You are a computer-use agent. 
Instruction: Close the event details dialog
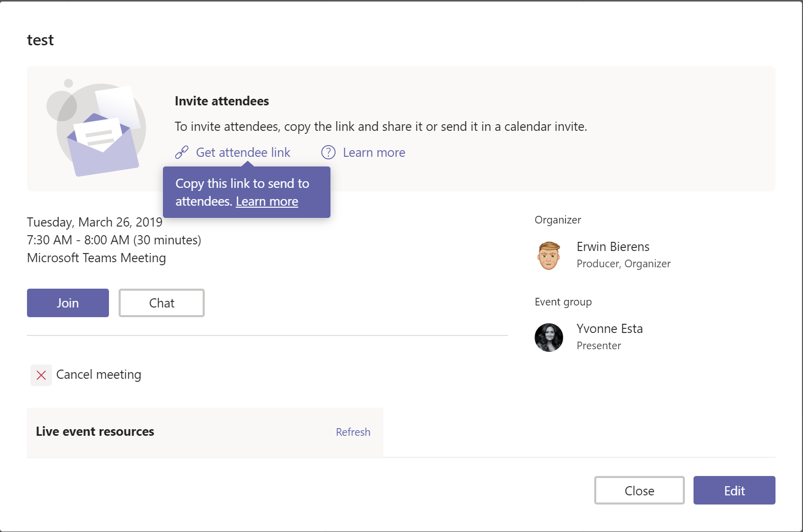639,491
